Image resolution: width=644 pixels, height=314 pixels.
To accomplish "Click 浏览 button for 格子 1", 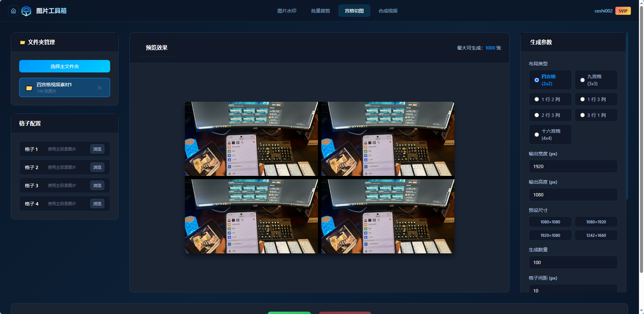I will [97, 149].
